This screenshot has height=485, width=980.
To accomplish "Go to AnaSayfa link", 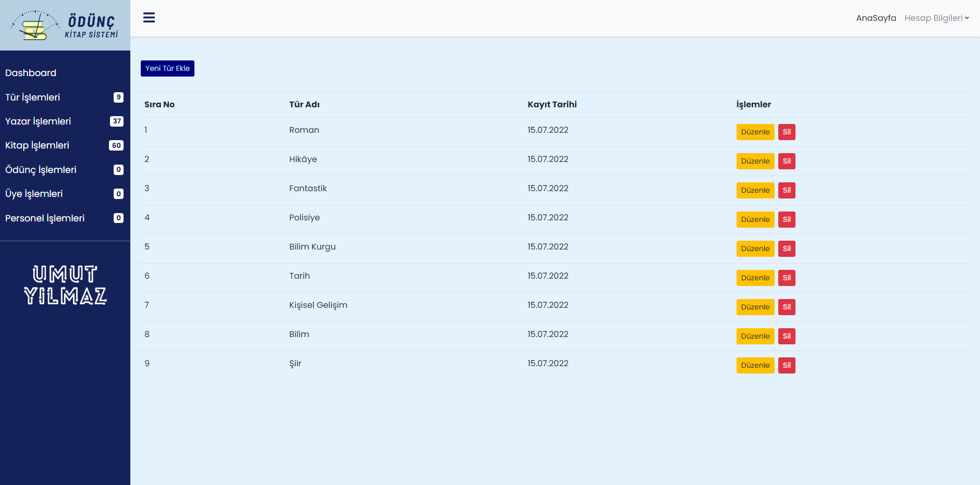I will 876,18.
